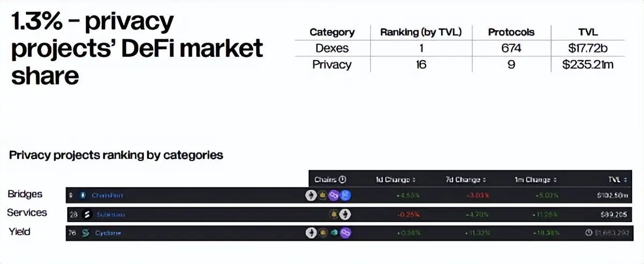Click the Ethereum chain icon in ChainPort row
The image size is (644, 264).
[311, 196]
